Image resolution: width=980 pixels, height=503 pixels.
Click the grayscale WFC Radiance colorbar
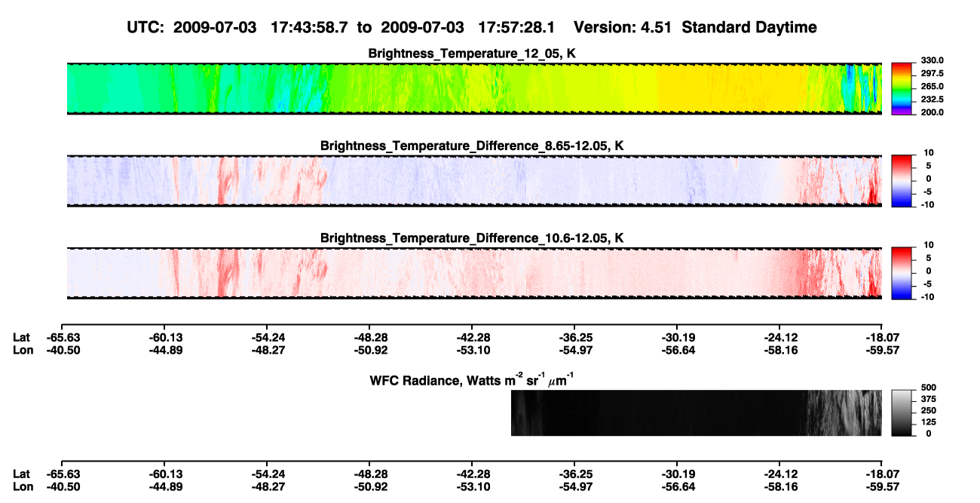[x=902, y=413]
